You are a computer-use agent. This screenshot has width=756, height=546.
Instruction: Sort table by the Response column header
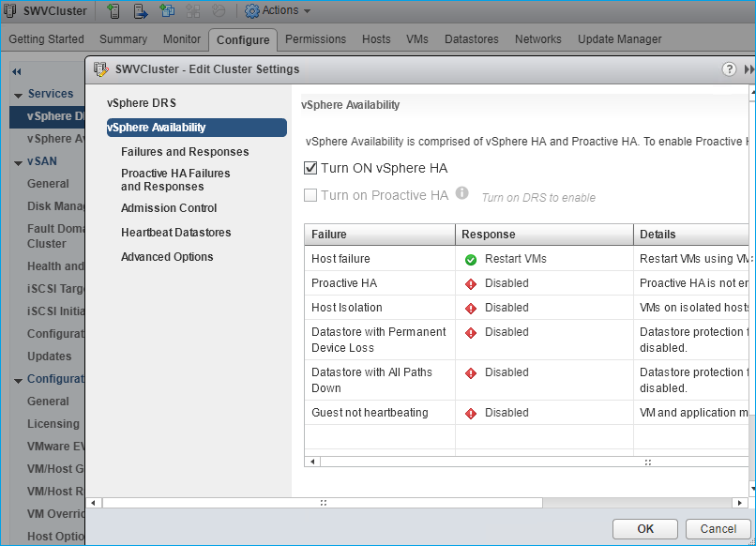pyautogui.click(x=544, y=235)
